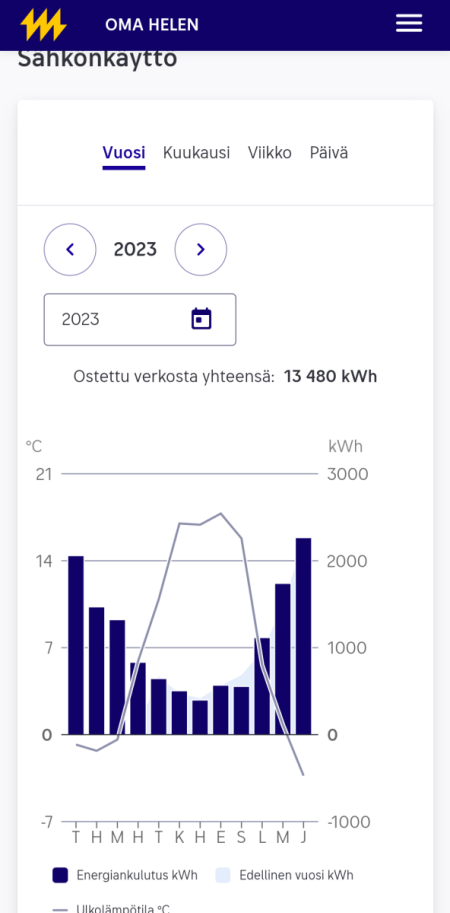Switch to the Viikko tab
This screenshot has width=450, height=913.
pos(270,153)
